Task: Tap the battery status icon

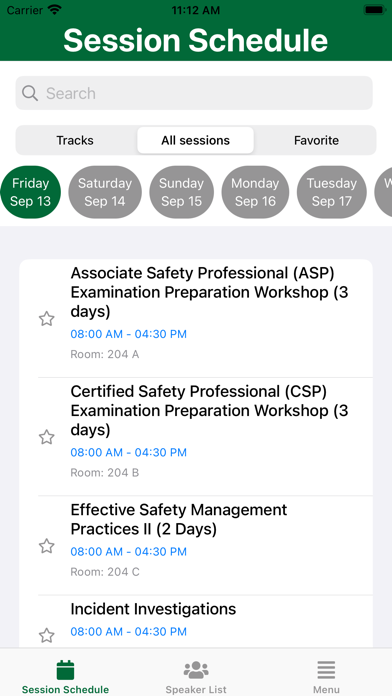Action: [x=375, y=10]
